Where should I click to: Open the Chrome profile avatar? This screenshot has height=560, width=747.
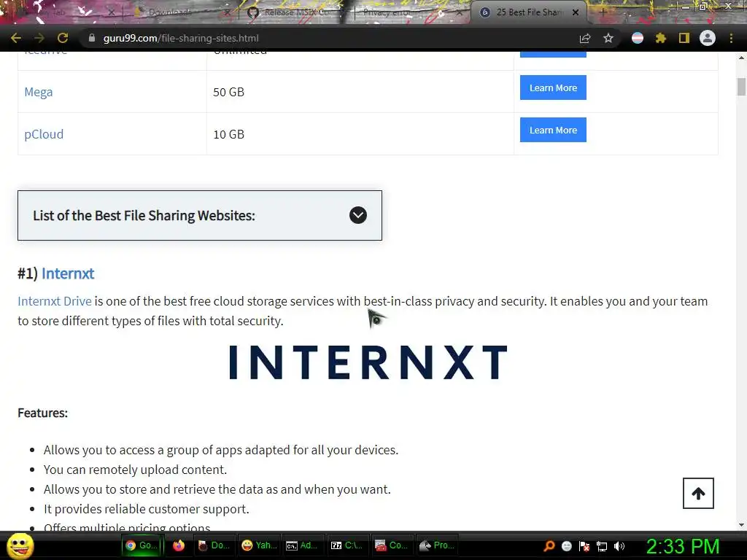click(x=708, y=38)
